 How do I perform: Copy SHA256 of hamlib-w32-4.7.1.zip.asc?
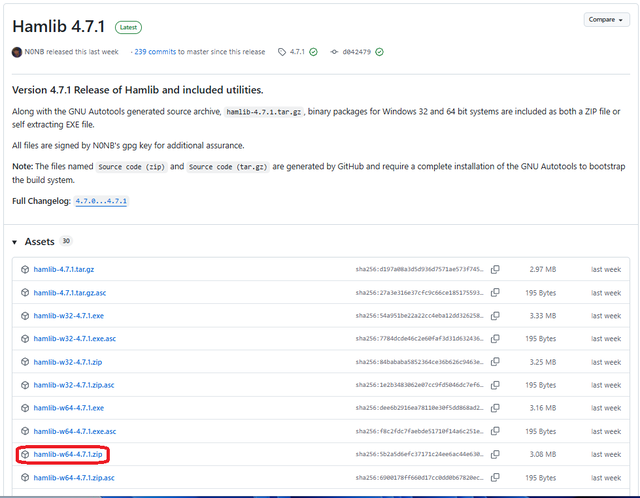pyautogui.click(x=495, y=385)
